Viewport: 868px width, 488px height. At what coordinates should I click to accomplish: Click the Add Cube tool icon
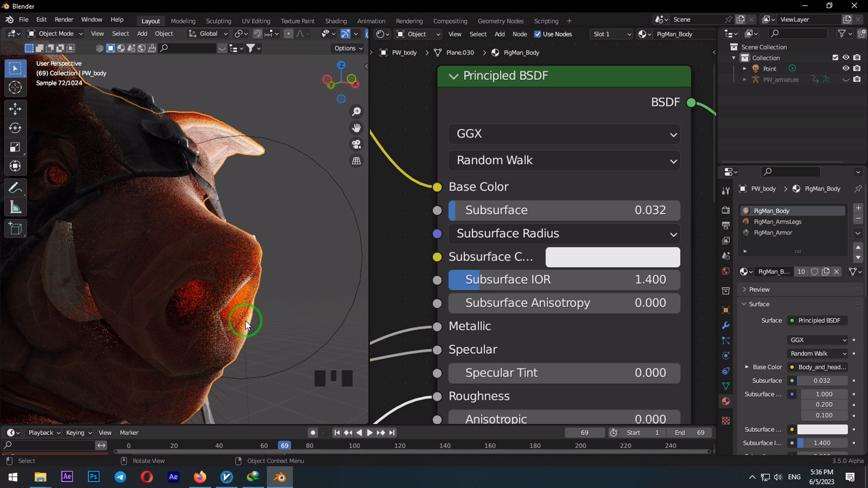[15, 229]
